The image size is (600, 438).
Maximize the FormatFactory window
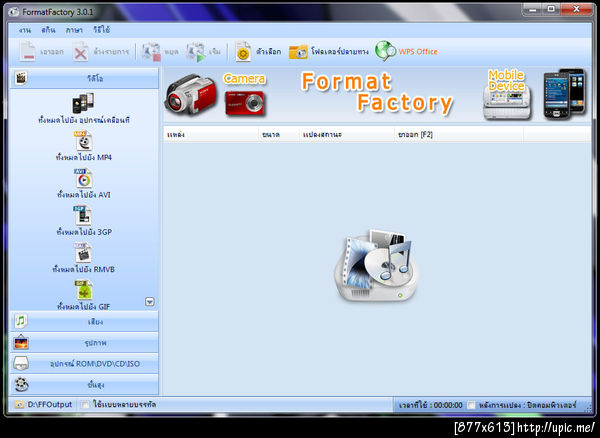(551, 9)
